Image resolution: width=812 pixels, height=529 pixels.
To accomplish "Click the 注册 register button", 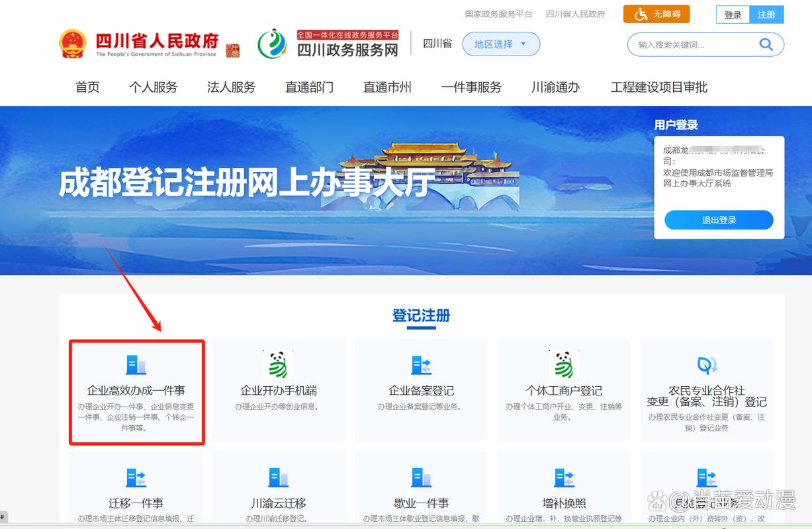I will 766,15.
